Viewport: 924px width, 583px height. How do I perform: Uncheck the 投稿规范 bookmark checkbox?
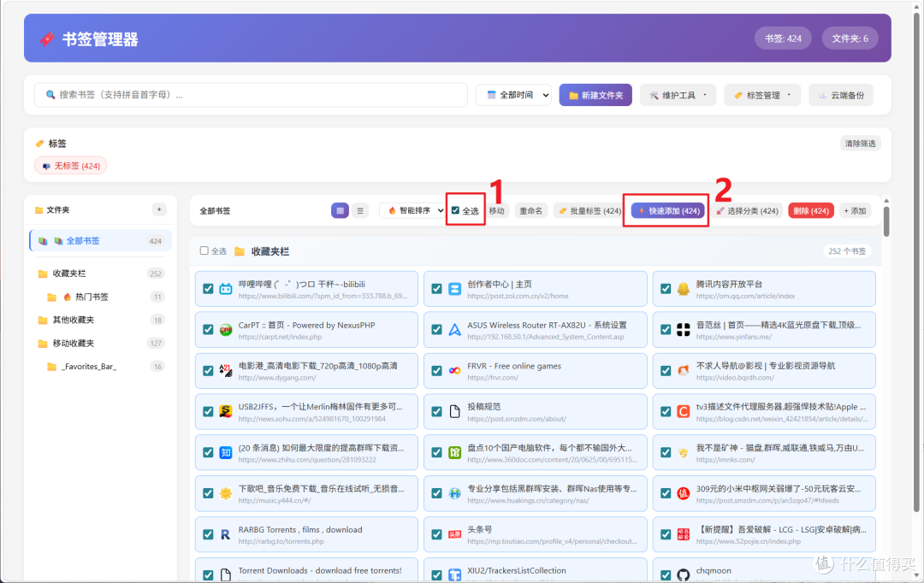pyautogui.click(x=436, y=411)
